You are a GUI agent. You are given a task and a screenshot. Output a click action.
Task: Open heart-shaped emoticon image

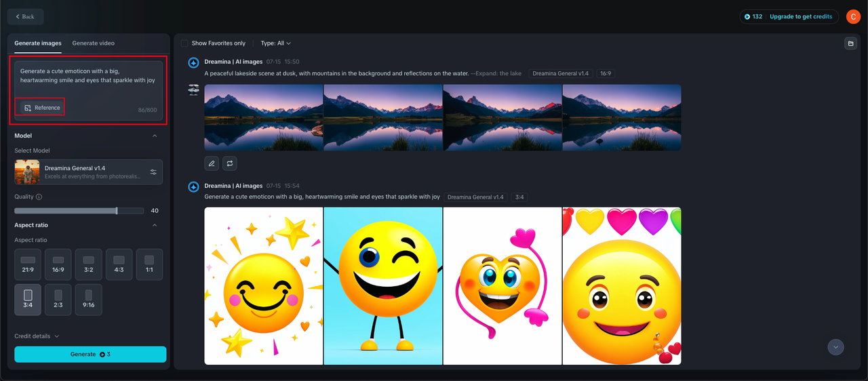pos(502,286)
